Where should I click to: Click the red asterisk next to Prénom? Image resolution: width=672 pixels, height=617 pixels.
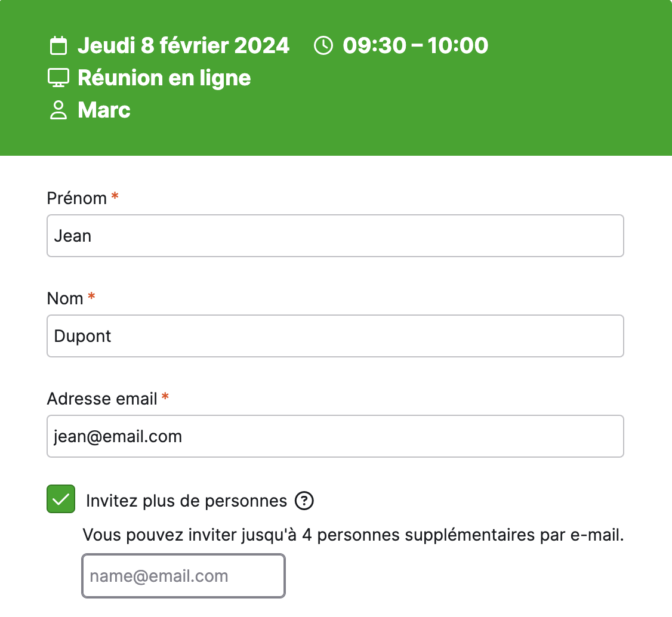115,196
